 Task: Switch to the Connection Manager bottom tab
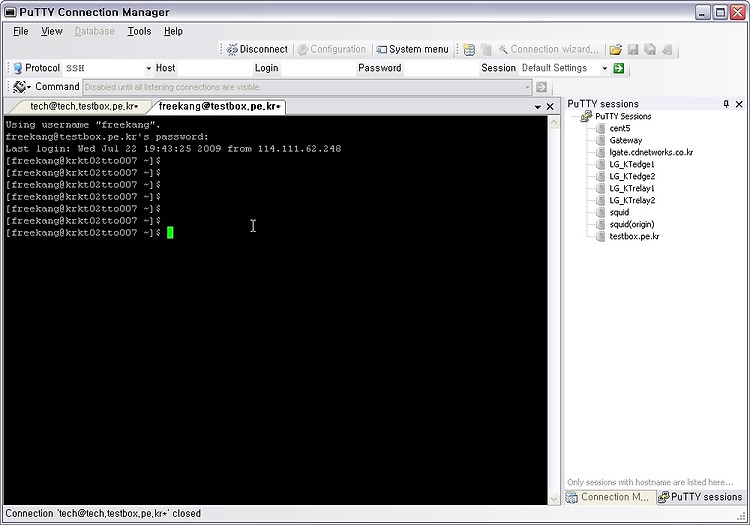click(609, 497)
